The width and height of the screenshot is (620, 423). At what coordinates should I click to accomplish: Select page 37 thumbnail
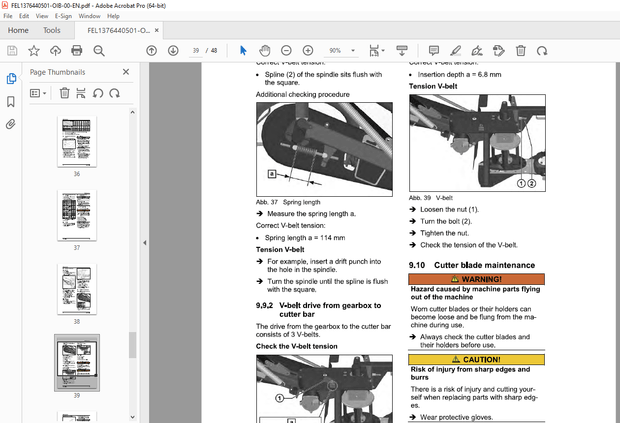point(77,215)
